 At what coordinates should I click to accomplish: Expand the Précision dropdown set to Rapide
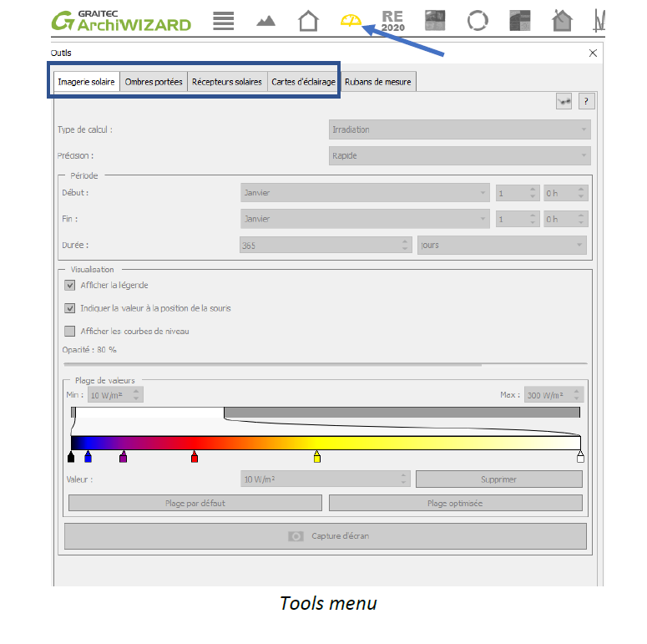click(459, 155)
